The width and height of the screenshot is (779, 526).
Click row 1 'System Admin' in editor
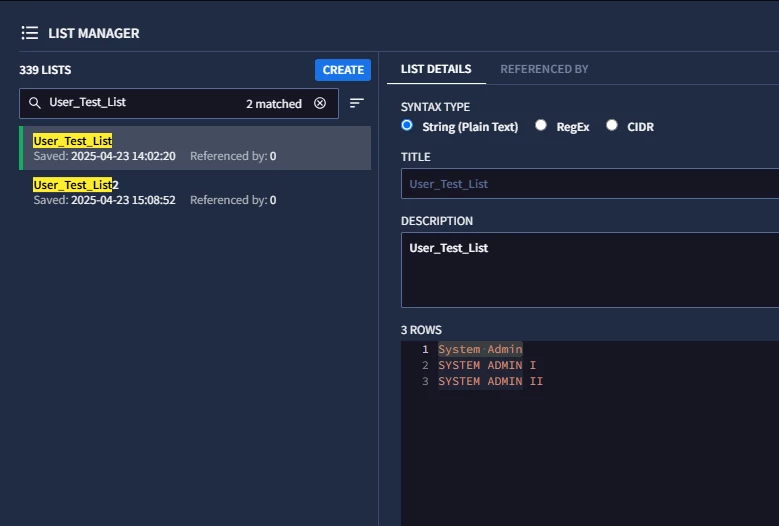click(480, 349)
